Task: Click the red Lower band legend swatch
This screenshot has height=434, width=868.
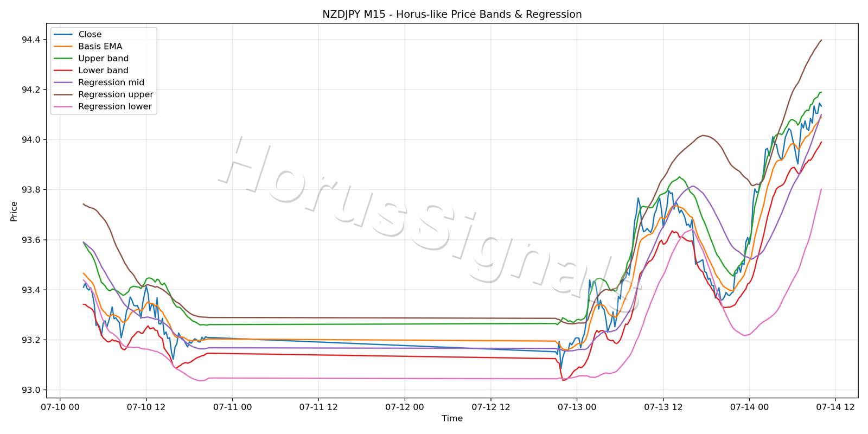Action: pos(63,71)
